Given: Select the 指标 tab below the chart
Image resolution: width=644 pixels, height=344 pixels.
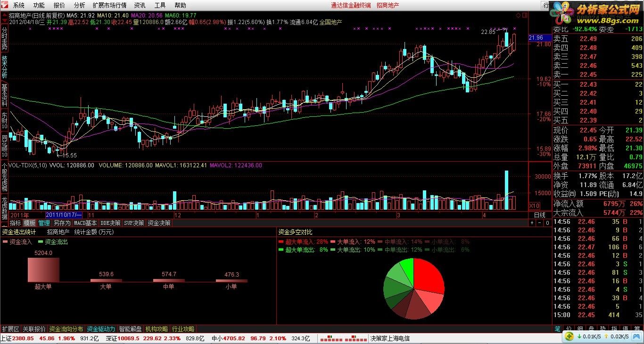Looking at the screenshot, I should [16, 223].
